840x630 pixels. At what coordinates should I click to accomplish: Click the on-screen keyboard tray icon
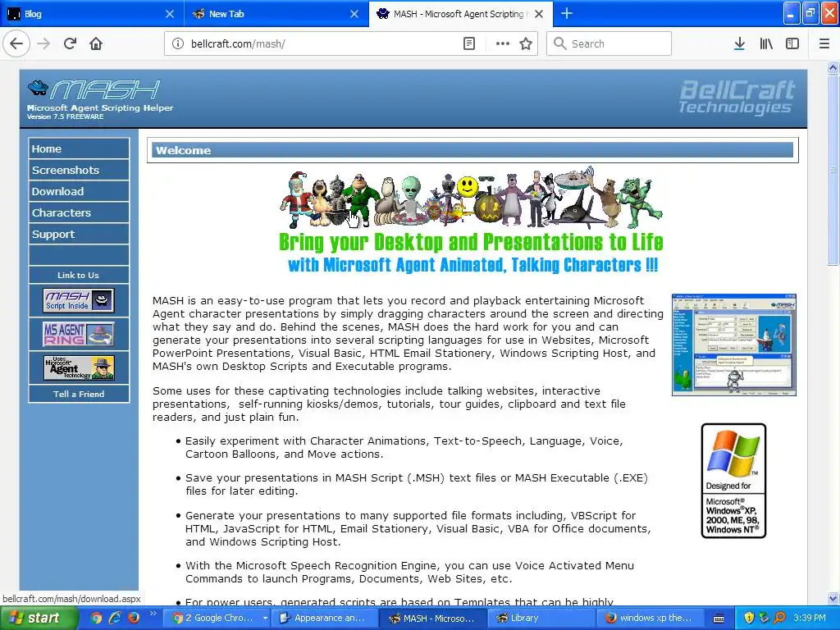[719, 619]
